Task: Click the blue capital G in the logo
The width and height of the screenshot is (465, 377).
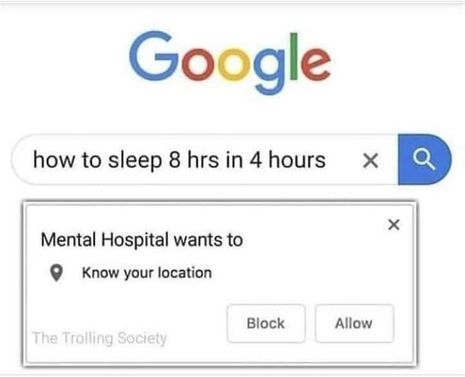Action: (154, 56)
